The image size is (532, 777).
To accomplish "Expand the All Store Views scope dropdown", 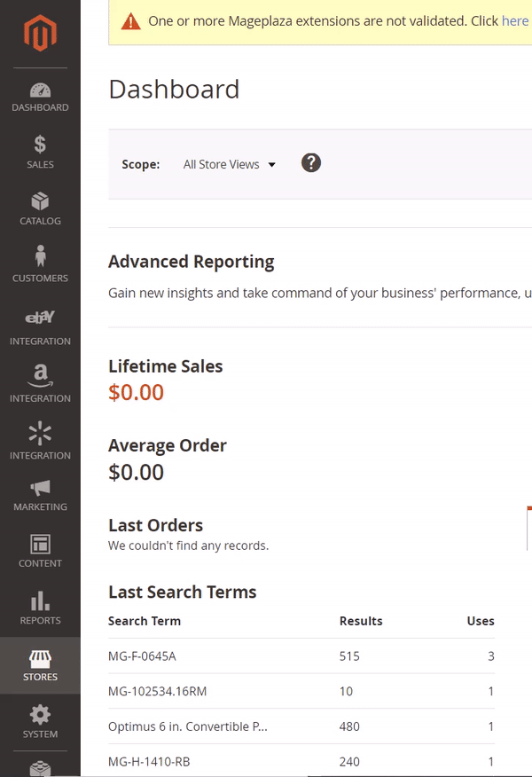I will (x=230, y=164).
